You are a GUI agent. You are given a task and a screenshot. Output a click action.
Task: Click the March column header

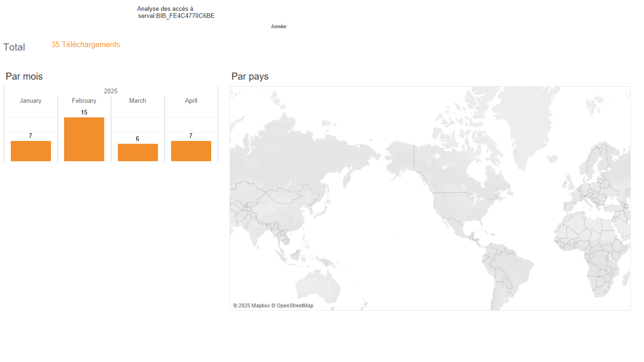click(x=138, y=100)
